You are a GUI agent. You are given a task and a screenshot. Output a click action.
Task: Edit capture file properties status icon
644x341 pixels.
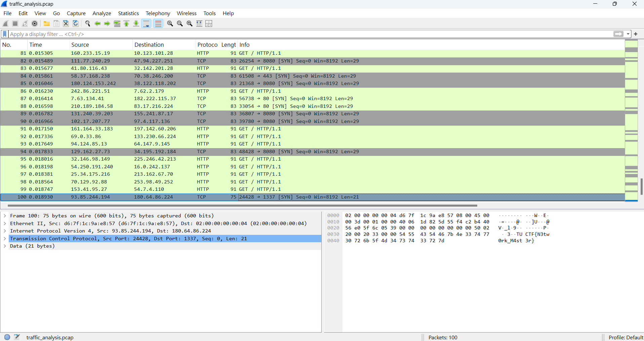click(x=17, y=337)
